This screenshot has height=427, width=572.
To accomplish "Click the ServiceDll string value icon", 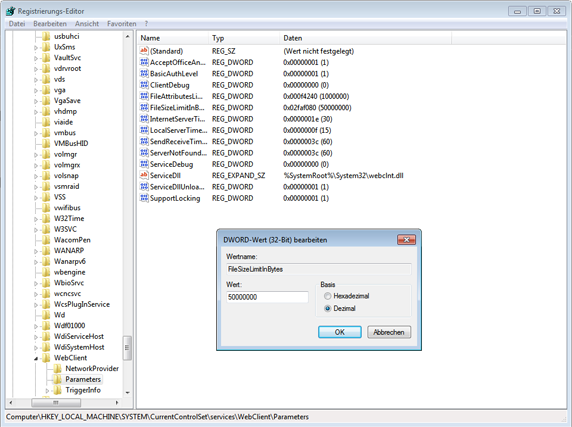I will pyautogui.click(x=144, y=175).
